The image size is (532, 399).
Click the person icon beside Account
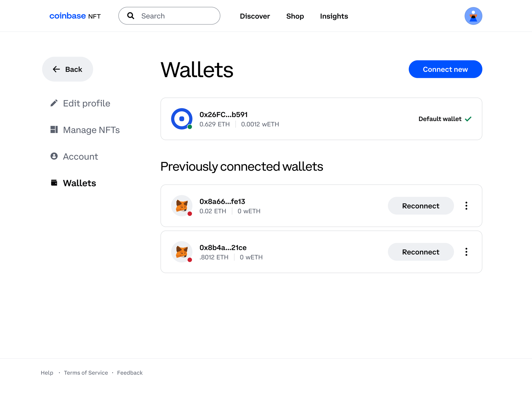[x=54, y=156]
